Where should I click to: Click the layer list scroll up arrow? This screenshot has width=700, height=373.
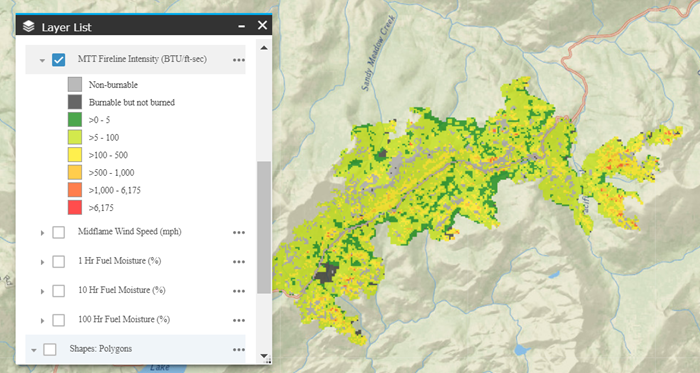pos(264,48)
